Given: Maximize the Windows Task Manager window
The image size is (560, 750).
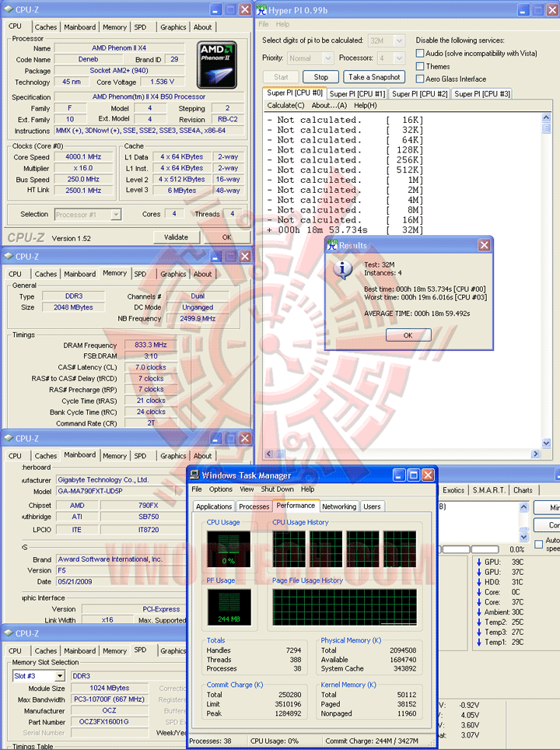Looking at the screenshot, I should (413, 475).
